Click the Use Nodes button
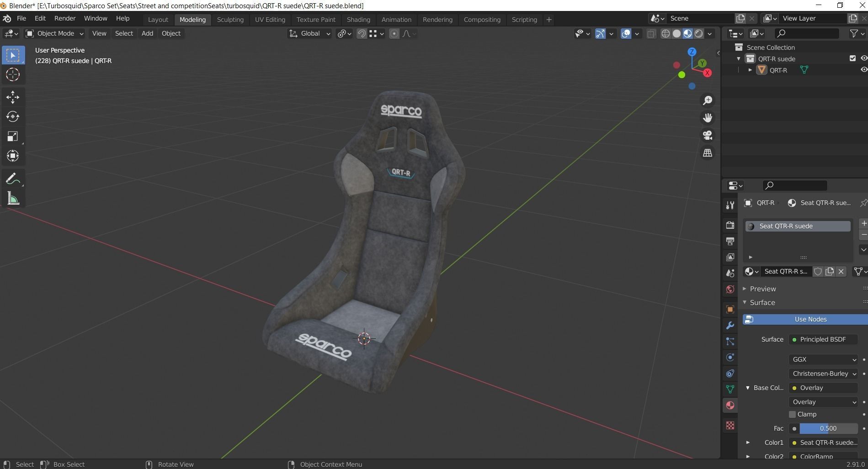The height and width of the screenshot is (469, 868). [805, 319]
